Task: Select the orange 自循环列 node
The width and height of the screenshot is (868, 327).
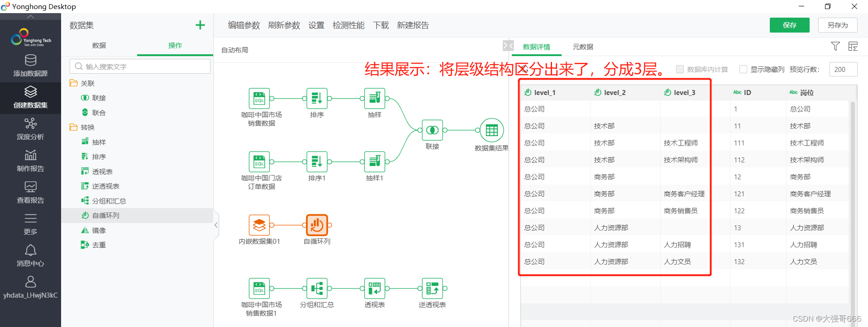Action: [317, 225]
